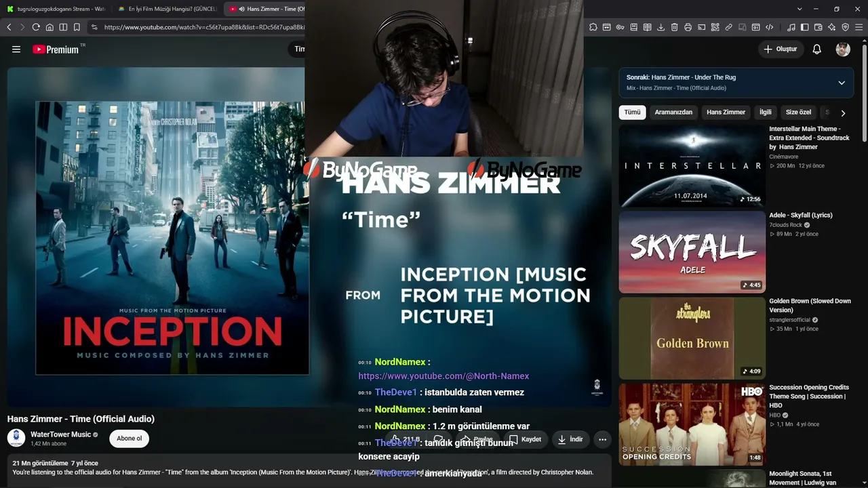Screen dimensions: 868x488
Task: Open the Interstellar Main Theme video thumbnail
Action: (x=692, y=166)
